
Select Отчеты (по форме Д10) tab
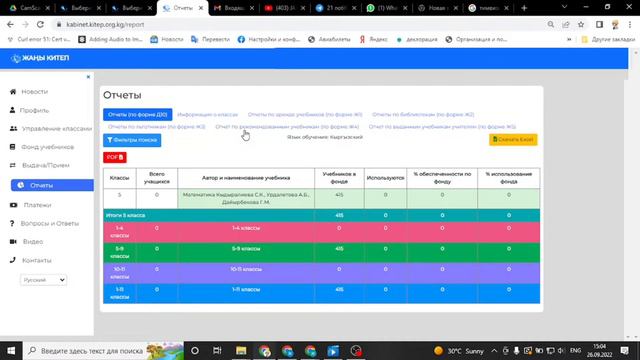click(138, 115)
